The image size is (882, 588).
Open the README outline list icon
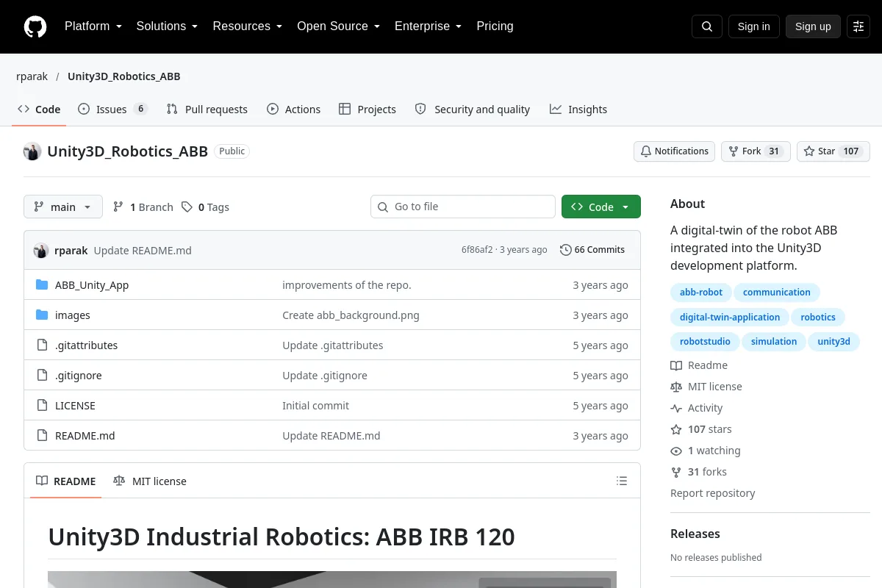click(622, 481)
